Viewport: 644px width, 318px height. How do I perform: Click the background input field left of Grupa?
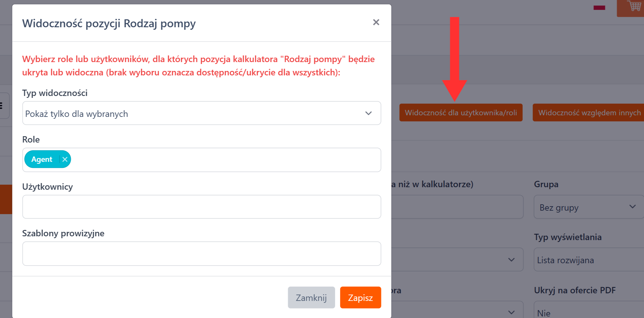[457, 207]
